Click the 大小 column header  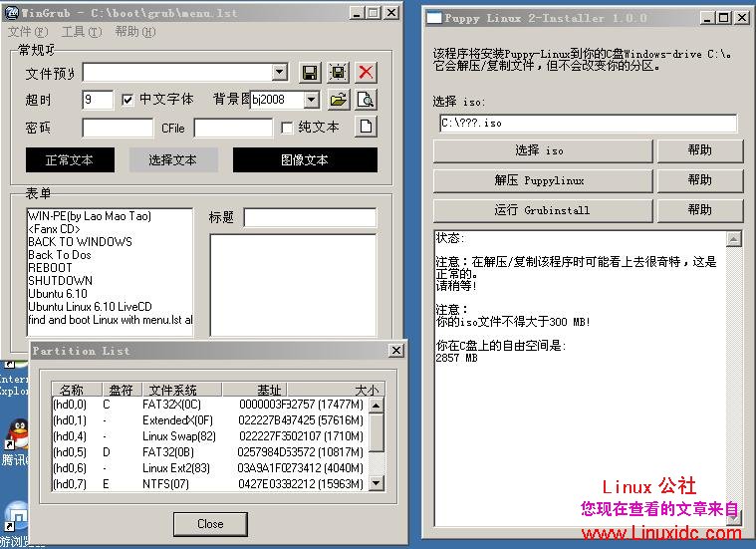pos(336,390)
